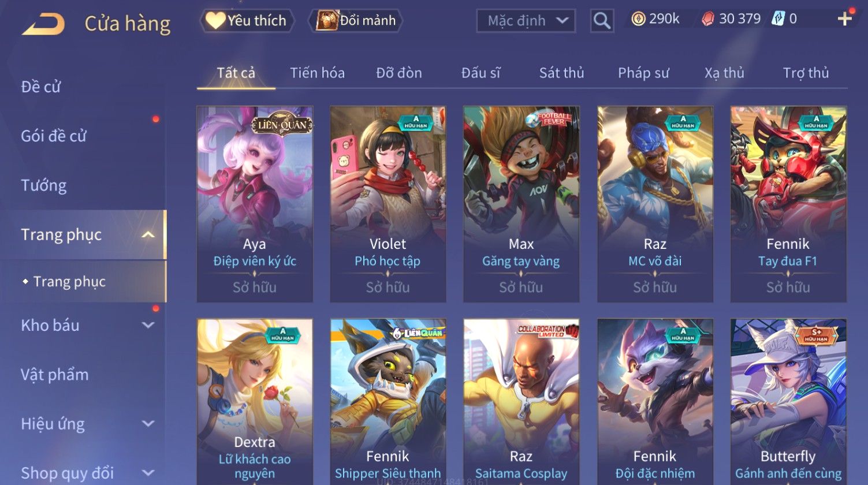868x485 pixels.
Task: Open the Raz Saitama Cosplay skin card
Action: (x=521, y=402)
